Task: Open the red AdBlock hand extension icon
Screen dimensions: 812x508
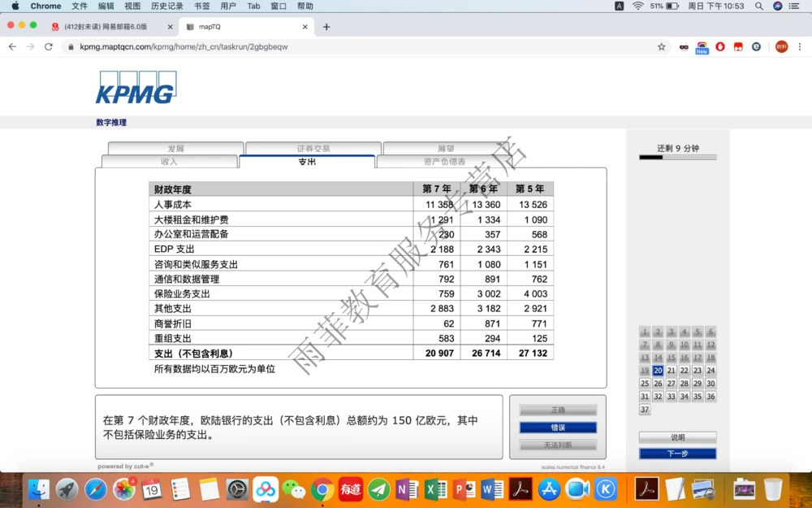Action: [720, 47]
